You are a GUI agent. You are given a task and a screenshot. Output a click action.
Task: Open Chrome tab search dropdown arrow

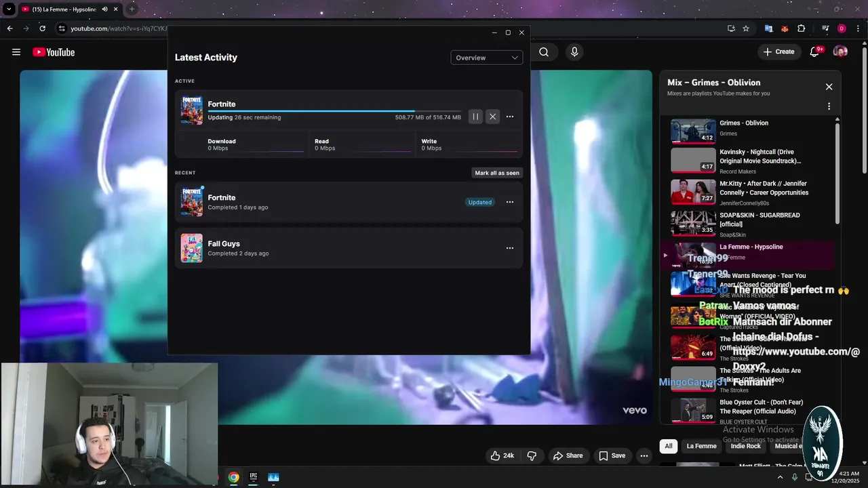coord(9,9)
